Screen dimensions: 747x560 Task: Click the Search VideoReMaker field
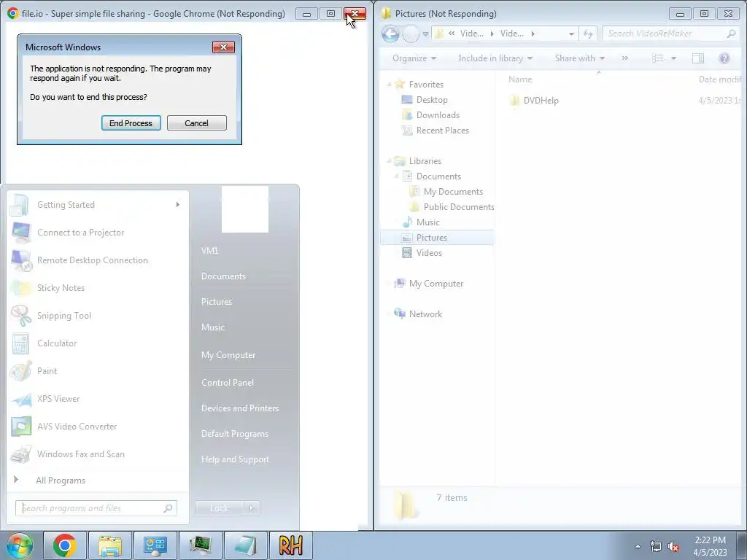pyautogui.click(x=671, y=34)
